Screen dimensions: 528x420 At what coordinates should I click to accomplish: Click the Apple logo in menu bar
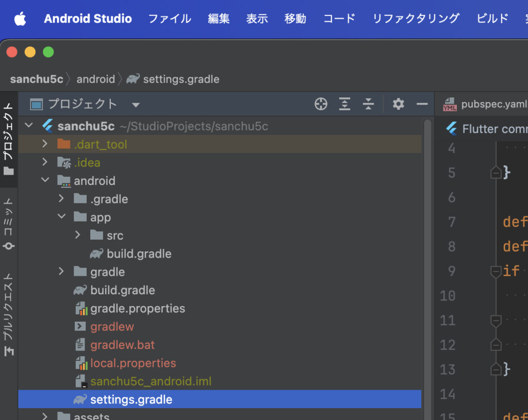tap(20, 19)
